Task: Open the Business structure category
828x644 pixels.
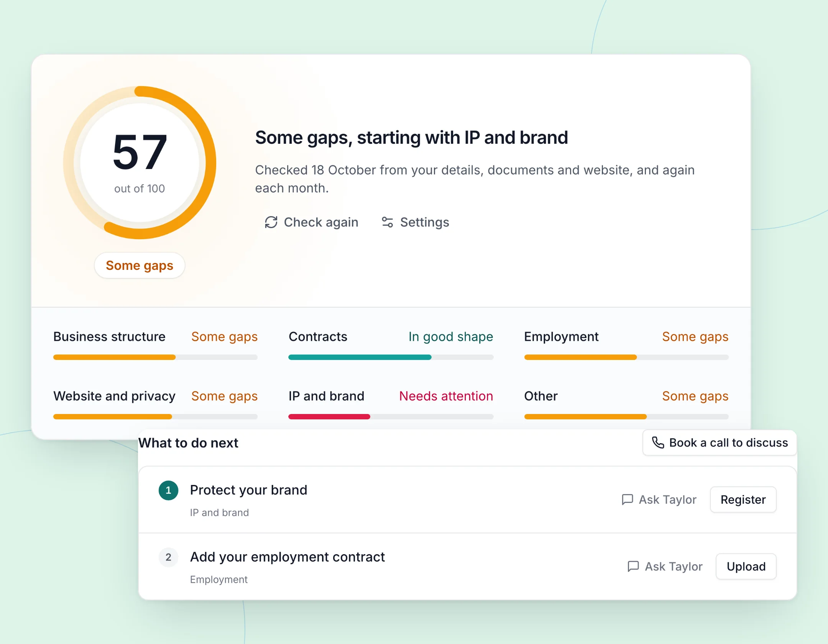Action: click(155, 345)
